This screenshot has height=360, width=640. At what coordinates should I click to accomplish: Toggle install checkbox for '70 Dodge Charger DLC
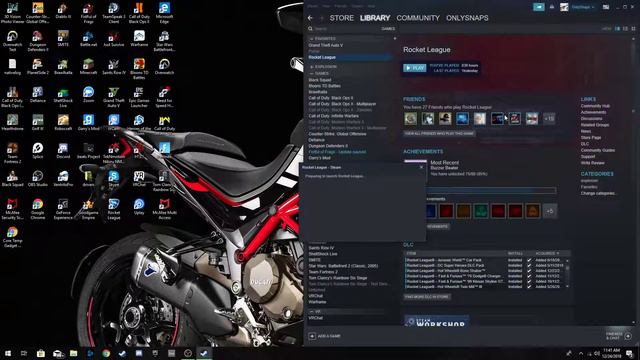click(529, 276)
